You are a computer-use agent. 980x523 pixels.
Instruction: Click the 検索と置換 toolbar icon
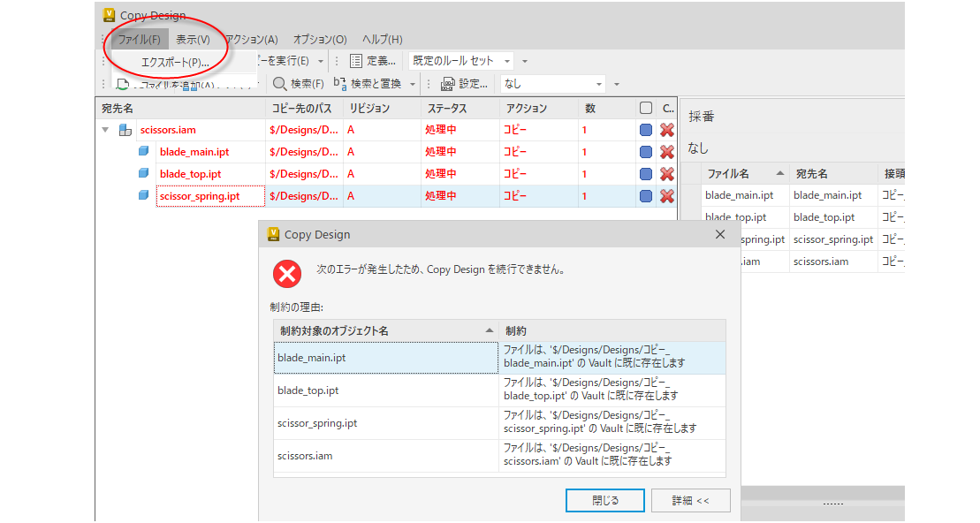(339, 83)
